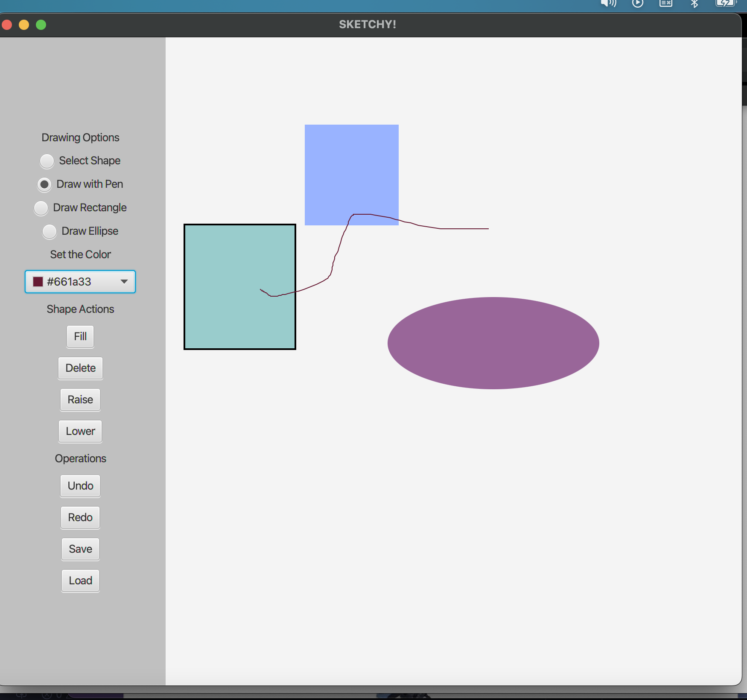
Task: Delete the selected shape
Action: pyautogui.click(x=80, y=368)
